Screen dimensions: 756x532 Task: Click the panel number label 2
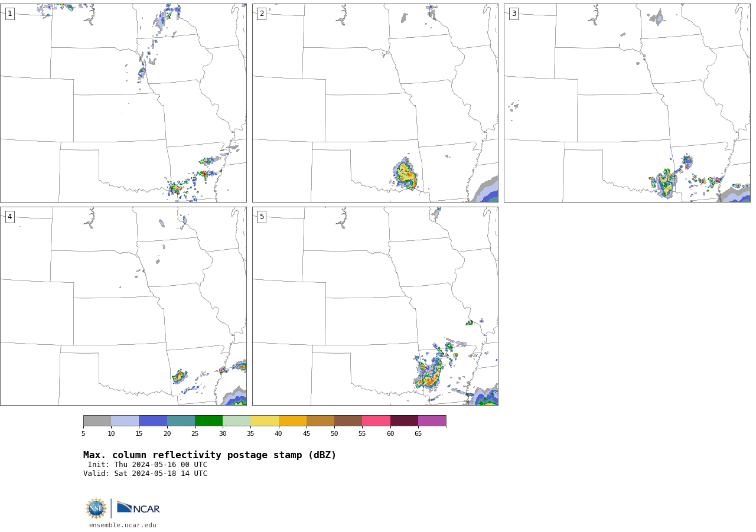[x=262, y=14]
